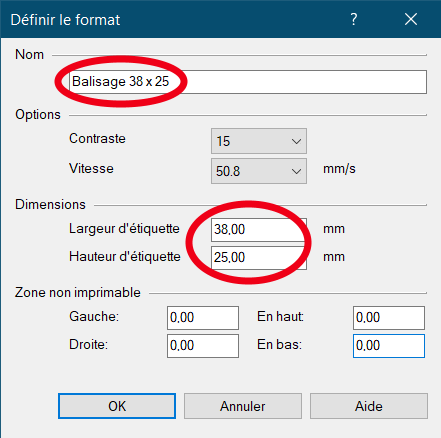Open the Contraste dropdown

[259, 141]
